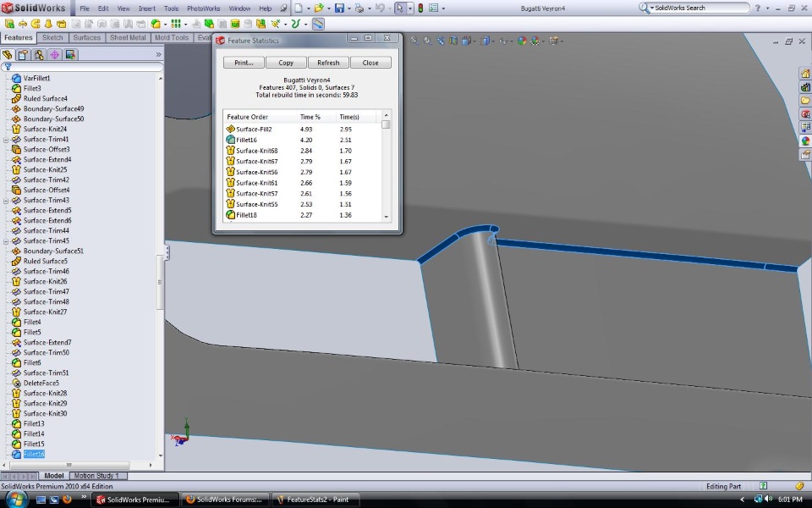Click the Close button in Feature Statistics

(x=370, y=63)
